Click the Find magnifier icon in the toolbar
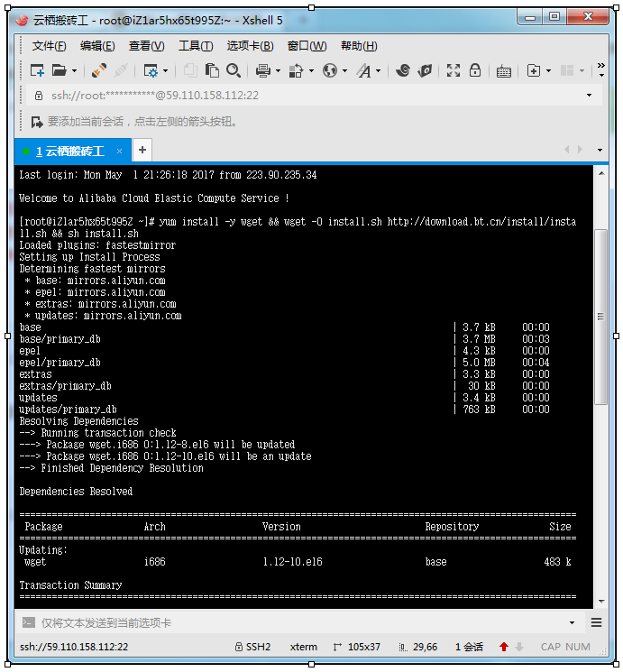The width and height of the screenshot is (623, 672). [234, 70]
